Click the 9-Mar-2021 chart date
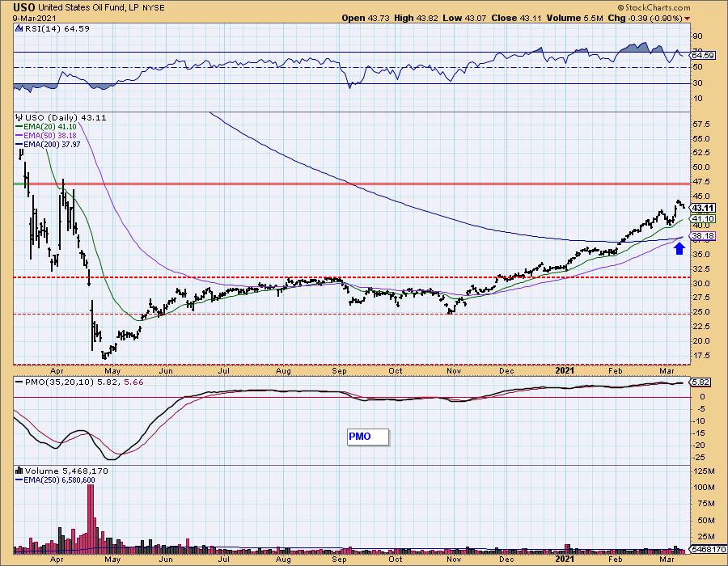This screenshot has width=728, height=566. [x=34, y=18]
